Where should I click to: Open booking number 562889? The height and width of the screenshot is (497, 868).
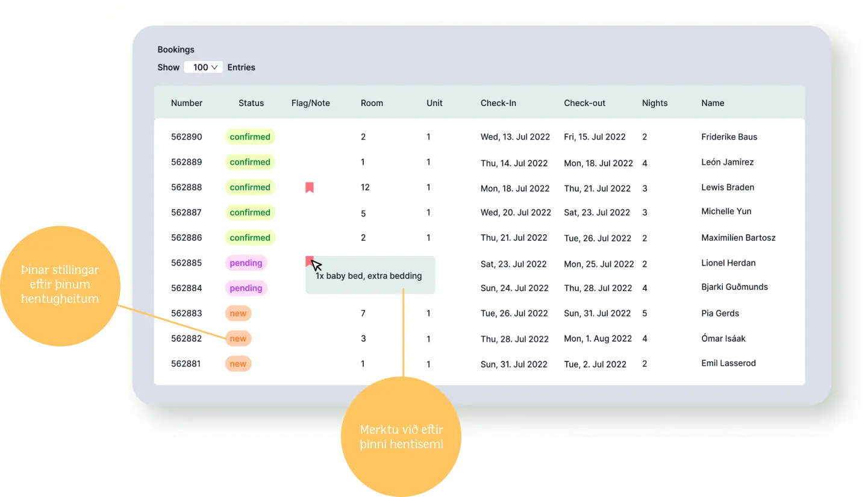click(187, 162)
